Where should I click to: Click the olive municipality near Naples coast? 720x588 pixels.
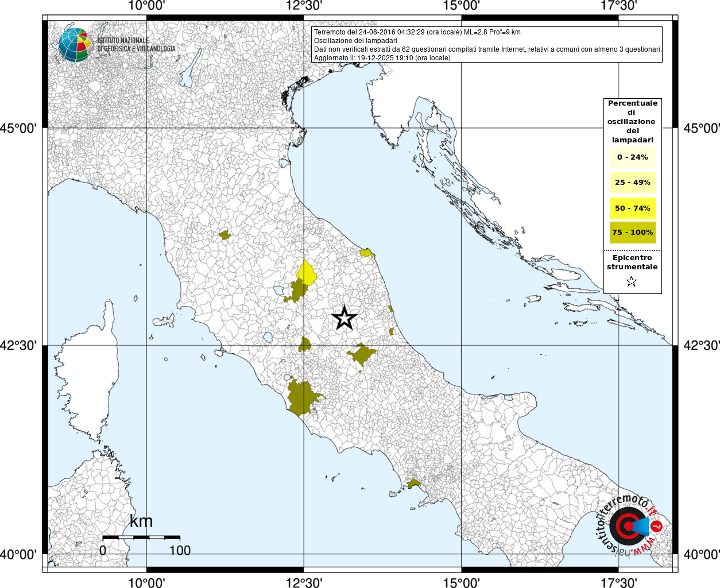point(413,484)
